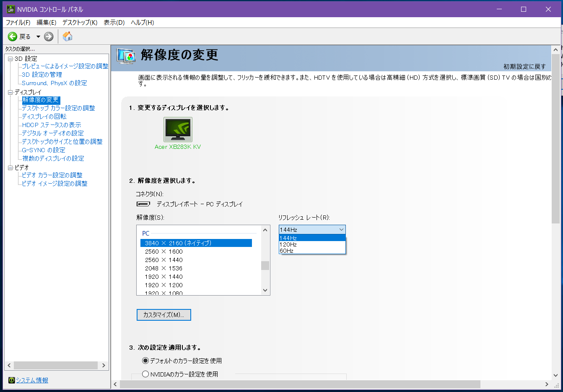Minimize the NVIDIA Control Panel window
This screenshot has height=392, width=563.
(499, 9)
